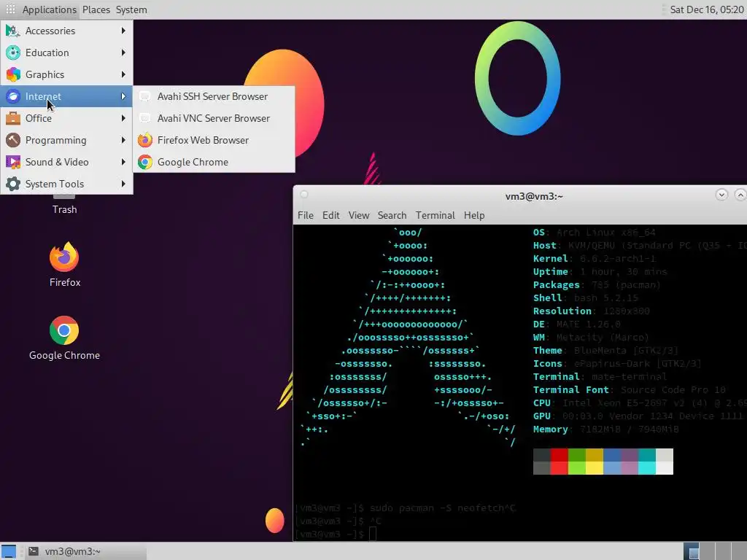This screenshot has width=747, height=560.
Task: Click the vm3@vm3:~ taskbar button
Action: 86,551
